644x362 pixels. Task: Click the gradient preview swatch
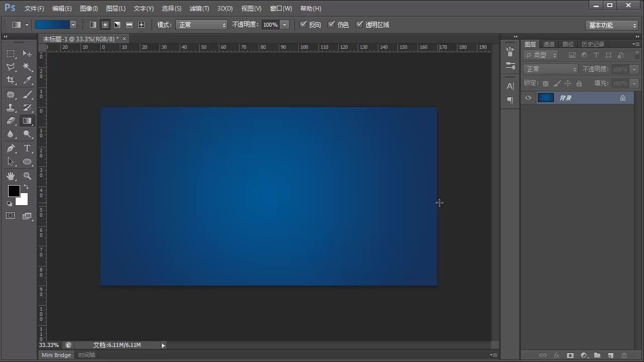[x=52, y=25]
